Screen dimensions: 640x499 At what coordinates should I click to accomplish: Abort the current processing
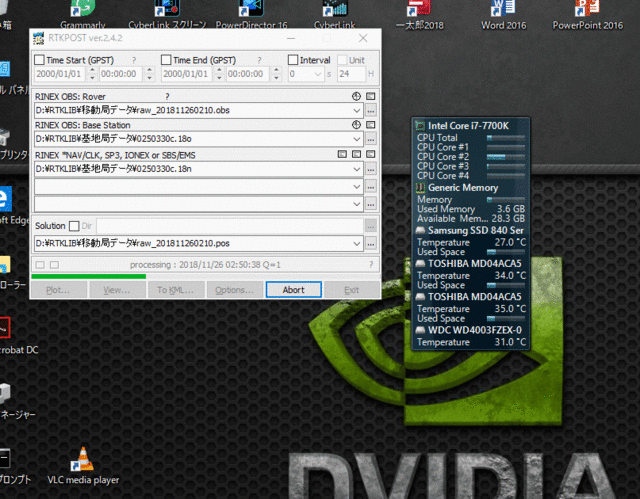coord(293,290)
